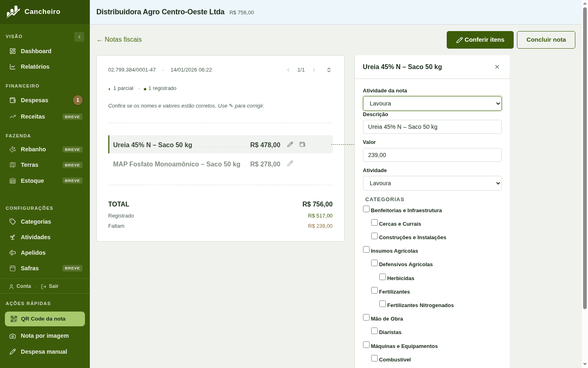588x368 pixels.
Task: Click the Categorias tag icon
Action: click(13, 222)
